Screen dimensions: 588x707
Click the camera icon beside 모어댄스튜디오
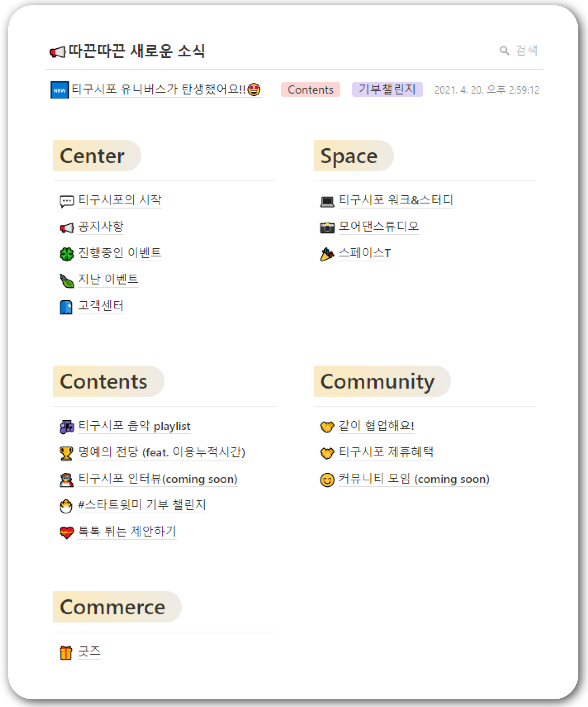pyautogui.click(x=327, y=228)
